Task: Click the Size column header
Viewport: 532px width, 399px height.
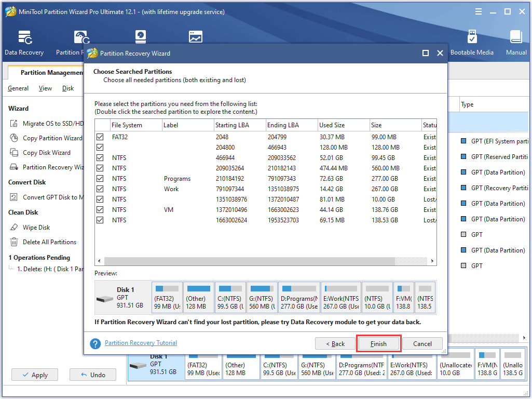Action: click(x=395, y=125)
